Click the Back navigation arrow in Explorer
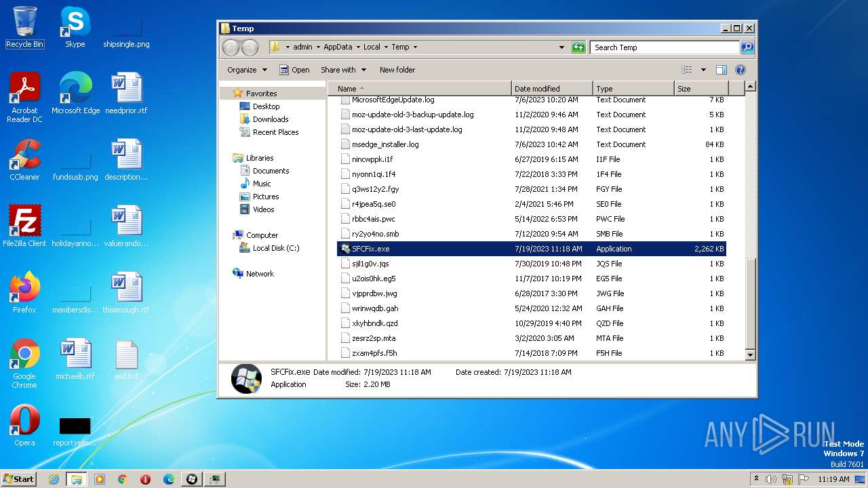This screenshot has height=488, width=868. [231, 47]
